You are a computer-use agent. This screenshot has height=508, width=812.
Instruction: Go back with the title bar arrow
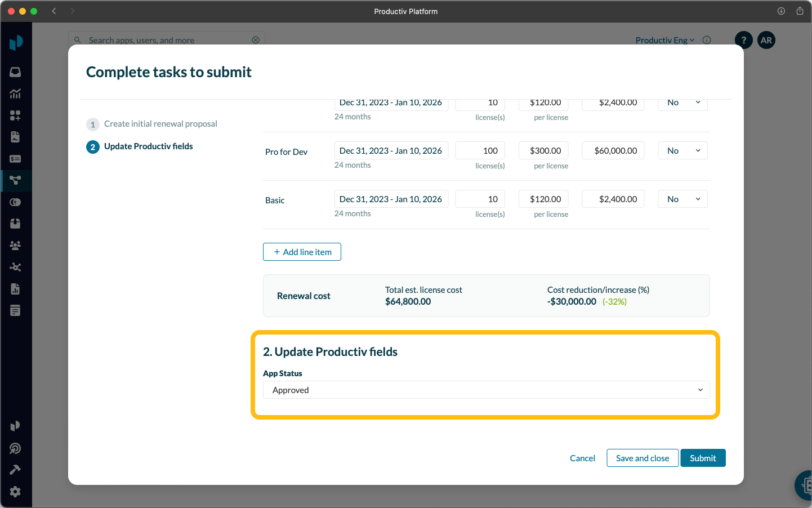coord(54,11)
